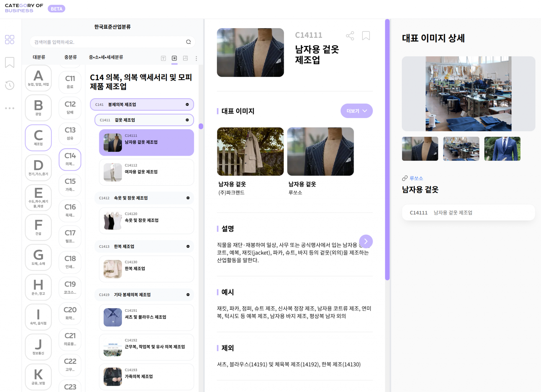The width and height of the screenshot is (541, 392).
Task: Click the three-dot more icon in sidebar
Action: [x=10, y=108]
